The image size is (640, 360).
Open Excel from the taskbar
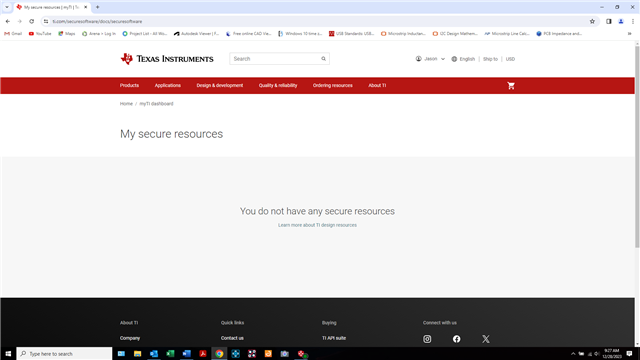(x=170, y=353)
